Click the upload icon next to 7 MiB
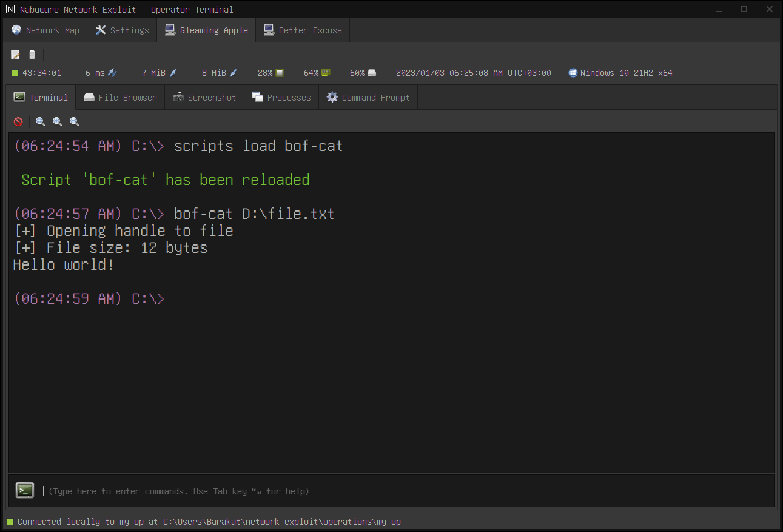The height and width of the screenshot is (532, 783). (x=173, y=73)
